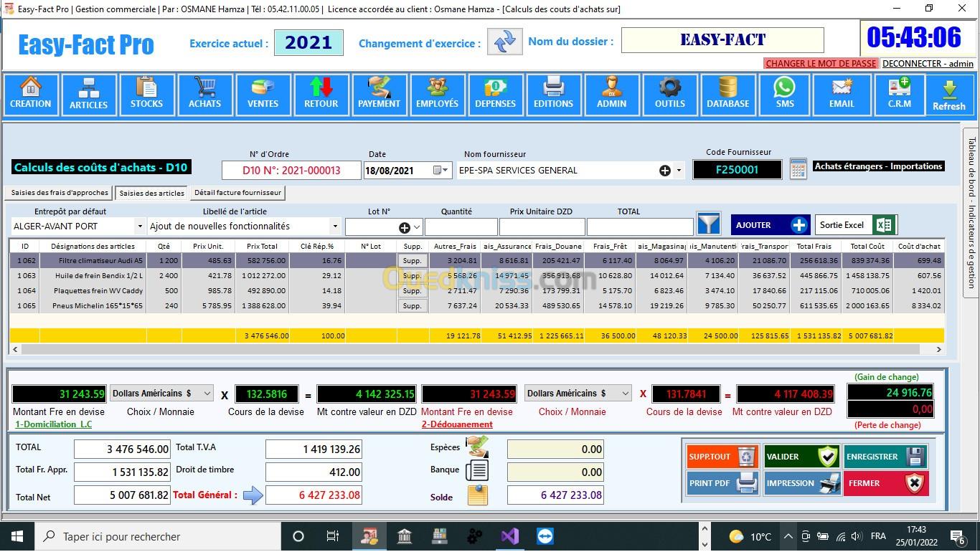Click the RETOUR arrows icon

(x=321, y=95)
